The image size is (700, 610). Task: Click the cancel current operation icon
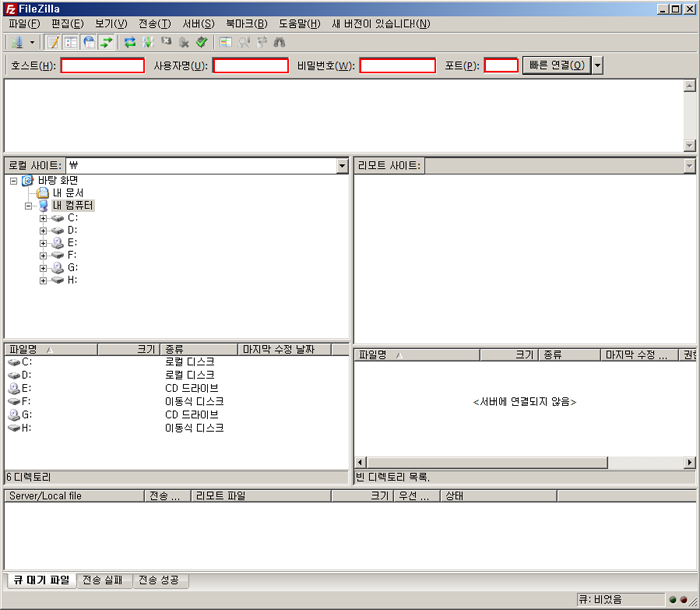pyautogui.click(x=166, y=42)
